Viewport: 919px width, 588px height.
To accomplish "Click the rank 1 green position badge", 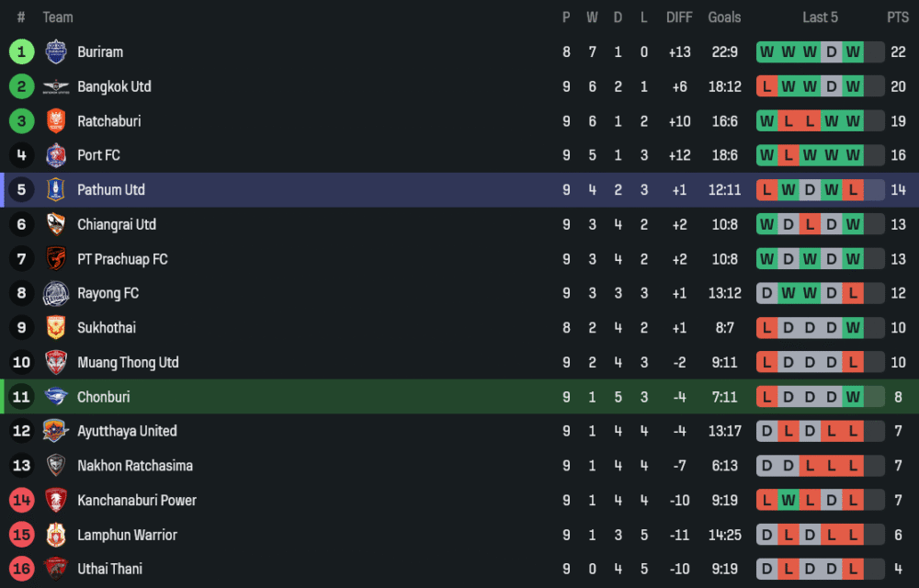I will pos(22,52).
